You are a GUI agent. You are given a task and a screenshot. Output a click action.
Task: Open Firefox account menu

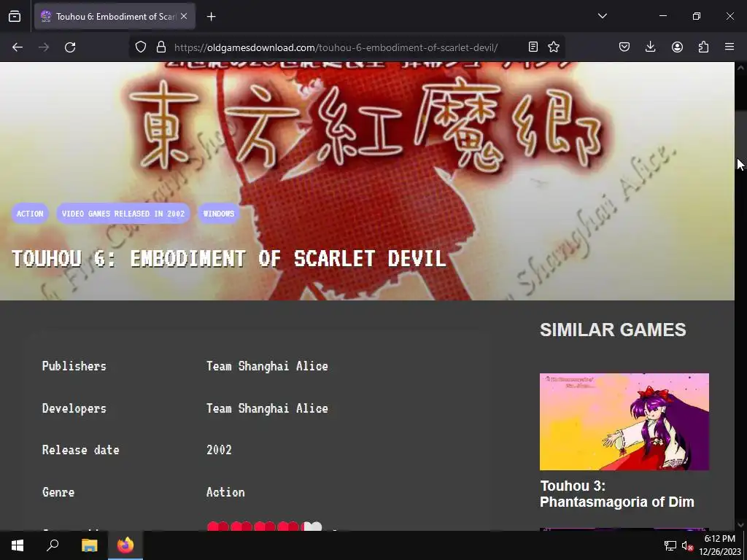[x=677, y=47]
